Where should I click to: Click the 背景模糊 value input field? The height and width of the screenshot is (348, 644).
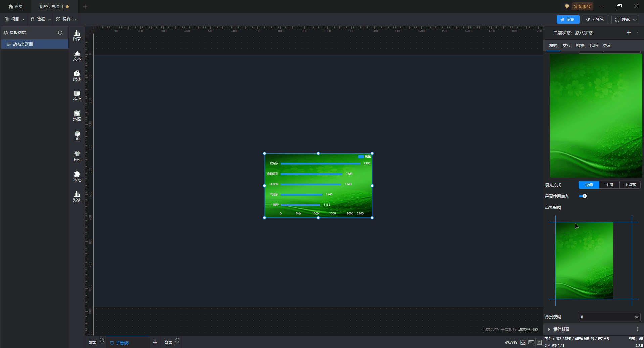point(605,317)
